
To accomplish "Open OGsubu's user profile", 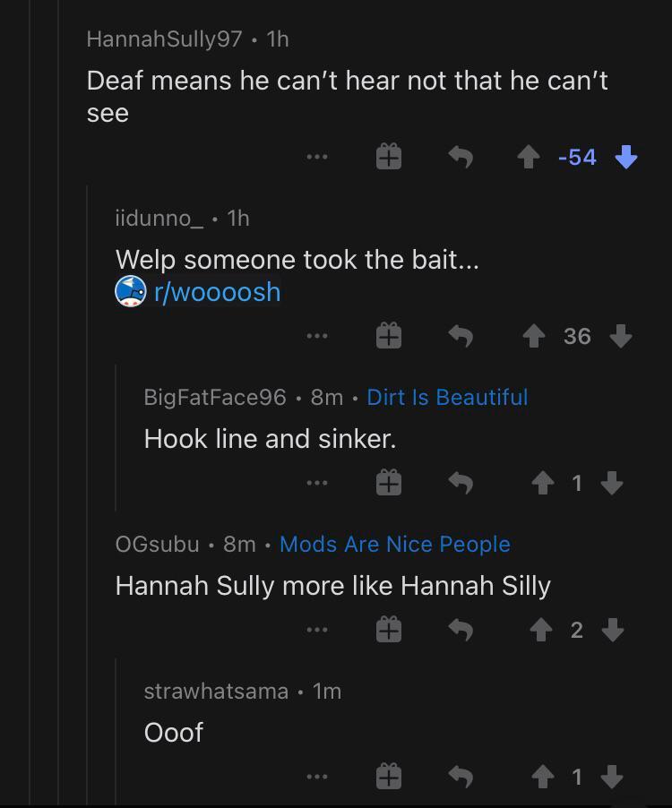I will click(157, 544).
